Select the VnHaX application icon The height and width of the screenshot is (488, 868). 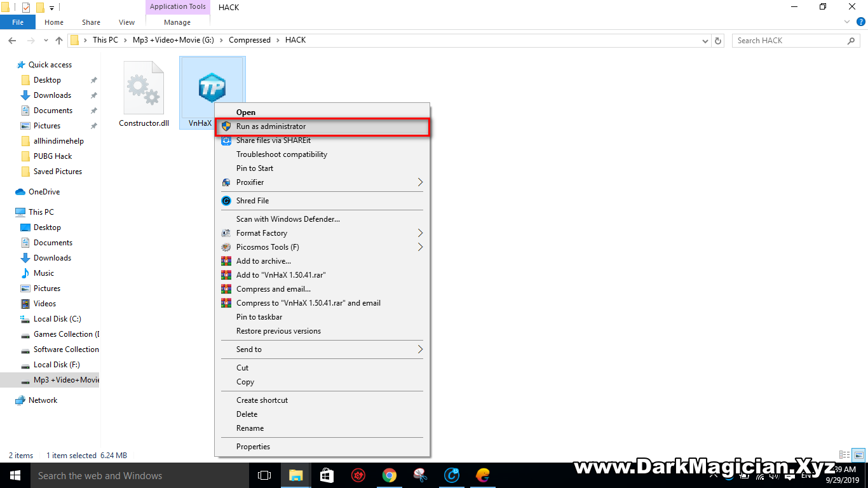[212, 88]
